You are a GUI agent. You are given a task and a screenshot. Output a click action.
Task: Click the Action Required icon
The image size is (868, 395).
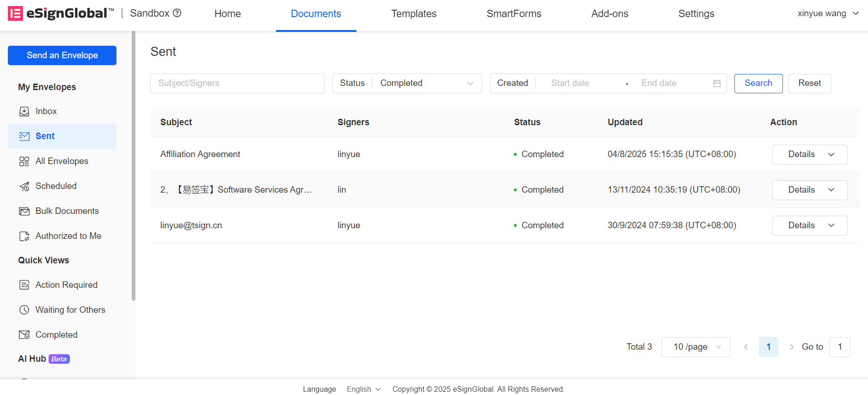pyautogui.click(x=24, y=285)
